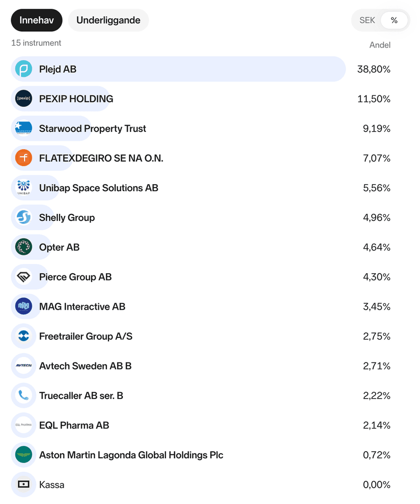Open Avtech Sweden AB B holding
Image resolution: width=420 pixels, height=504 pixels.
point(85,367)
